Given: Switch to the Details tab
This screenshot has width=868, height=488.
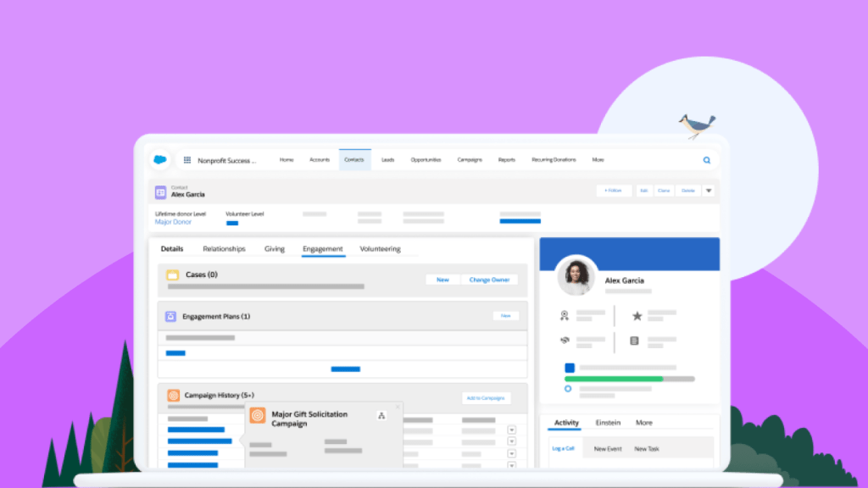Looking at the screenshot, I should point(172,249).
